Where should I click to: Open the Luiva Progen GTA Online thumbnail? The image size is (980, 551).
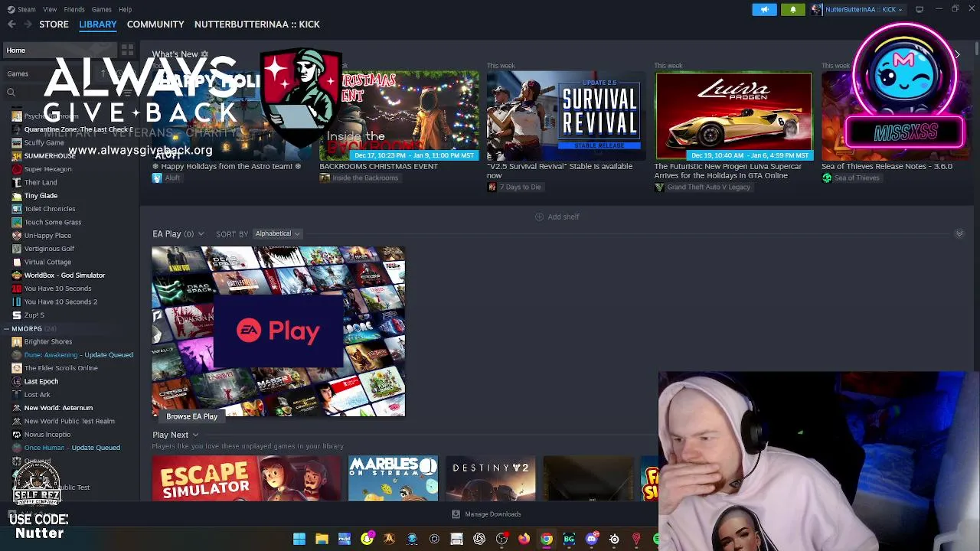733,116
